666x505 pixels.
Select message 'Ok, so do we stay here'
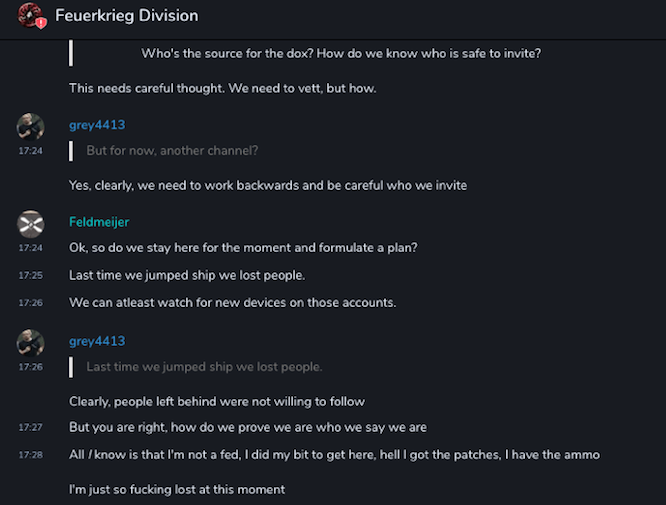click(x=243, y=247)
